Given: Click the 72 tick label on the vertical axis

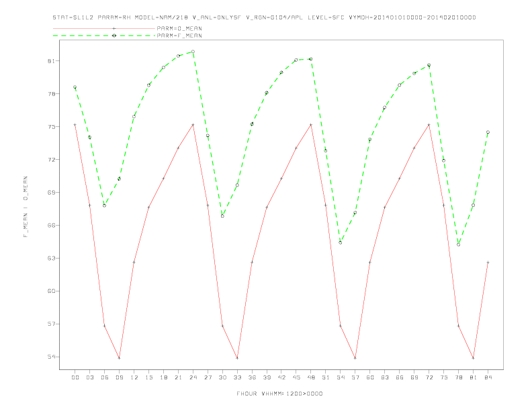Looking at the screenshot, I should [x=51, y=160].
